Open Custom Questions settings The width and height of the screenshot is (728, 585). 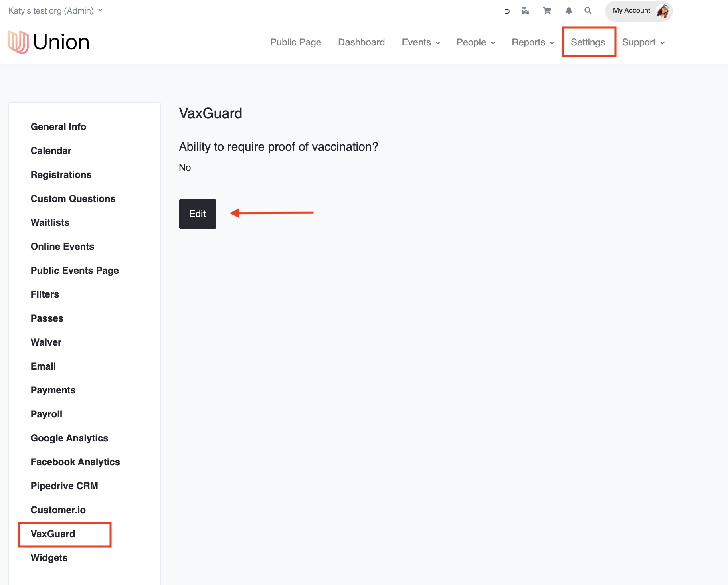click(x=73, y=199)
